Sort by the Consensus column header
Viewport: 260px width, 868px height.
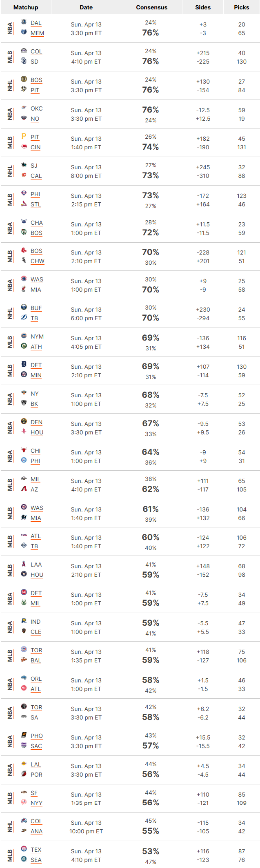click(x=152, y=7)
